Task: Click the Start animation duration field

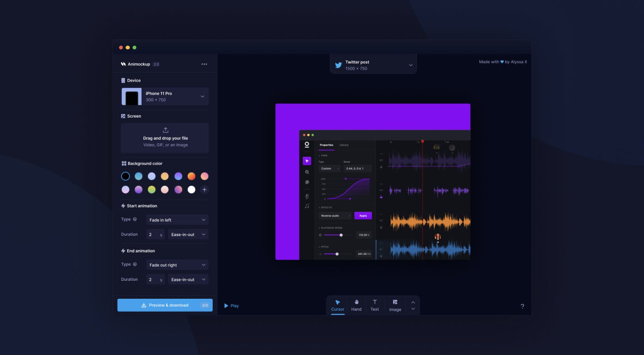Action: pyautogui.click(x=155, y=235)
